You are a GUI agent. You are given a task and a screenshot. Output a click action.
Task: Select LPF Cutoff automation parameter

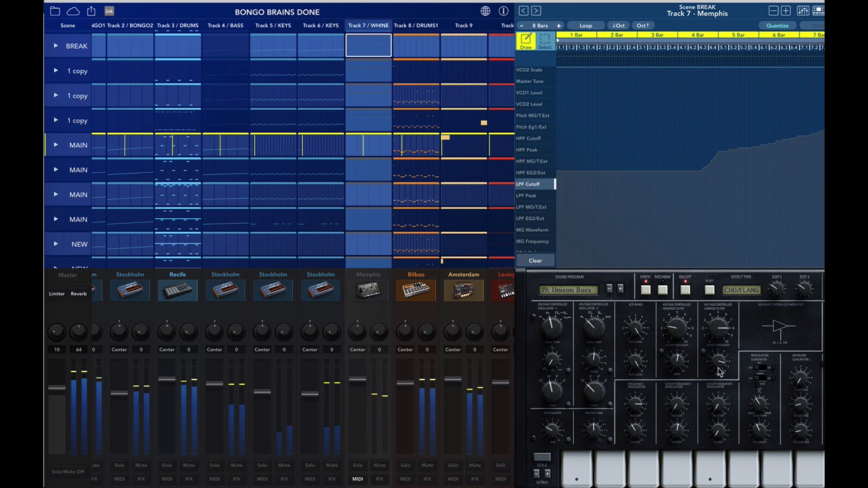click(535, 184)
